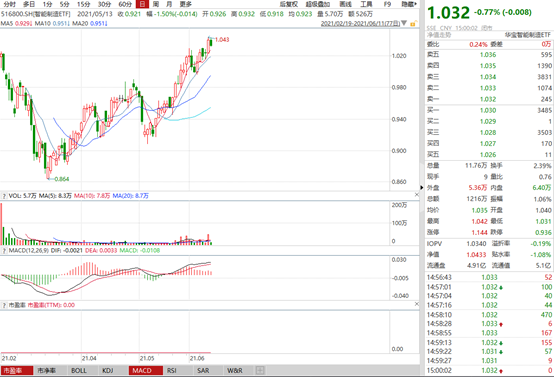Click the 画线 drawing tools button
The width and height of the screenshot is (554, 377).
coord(345,4)
